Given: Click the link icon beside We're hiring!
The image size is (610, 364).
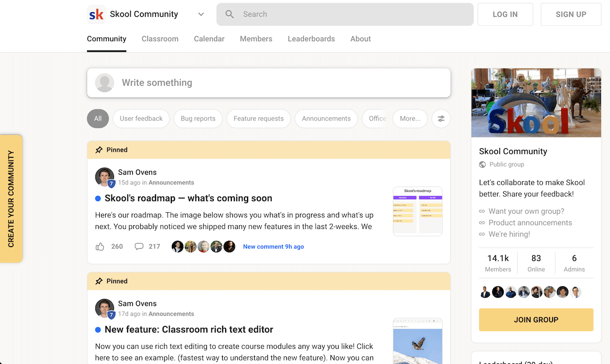Looking at the screenshot, I should tap(482, 234).
